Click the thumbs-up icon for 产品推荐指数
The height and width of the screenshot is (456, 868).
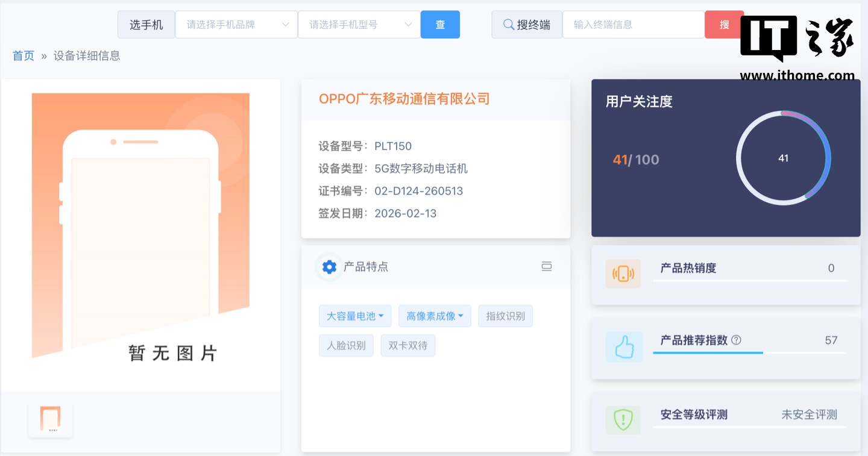coord(624,347)
